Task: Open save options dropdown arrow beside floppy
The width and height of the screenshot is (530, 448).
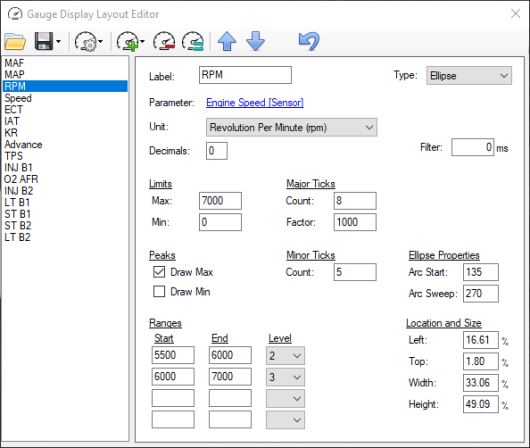Action: 58,41
